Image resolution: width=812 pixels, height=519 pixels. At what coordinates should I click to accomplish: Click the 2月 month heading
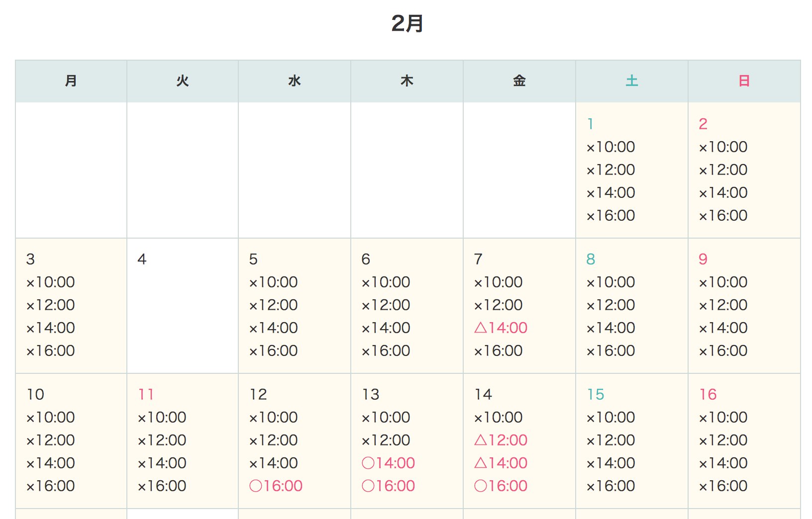click(x=407, y=23)
